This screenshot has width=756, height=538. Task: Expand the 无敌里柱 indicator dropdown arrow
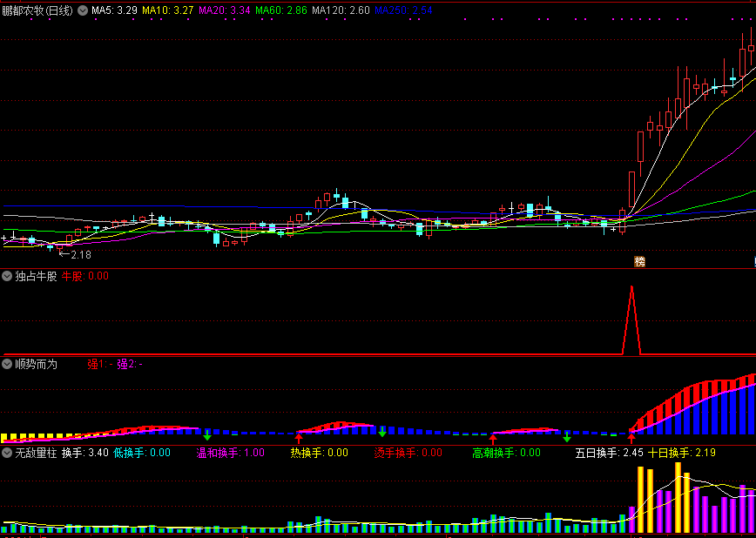click(x=7, y=454)
